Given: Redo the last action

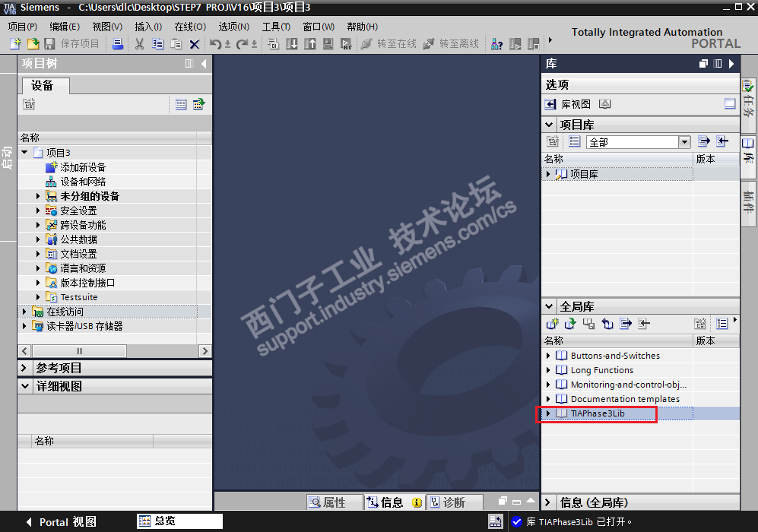Looking at the screenshot, I should coord(242,44).
